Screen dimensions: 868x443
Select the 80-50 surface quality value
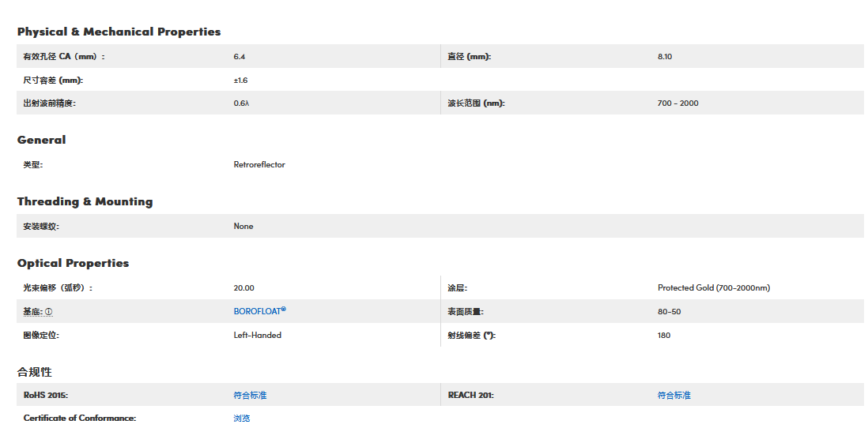[670, 311]
